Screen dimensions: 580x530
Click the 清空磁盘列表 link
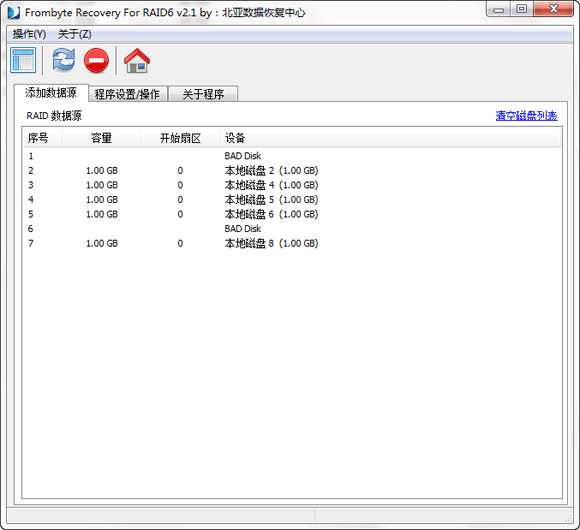point(526,116)
